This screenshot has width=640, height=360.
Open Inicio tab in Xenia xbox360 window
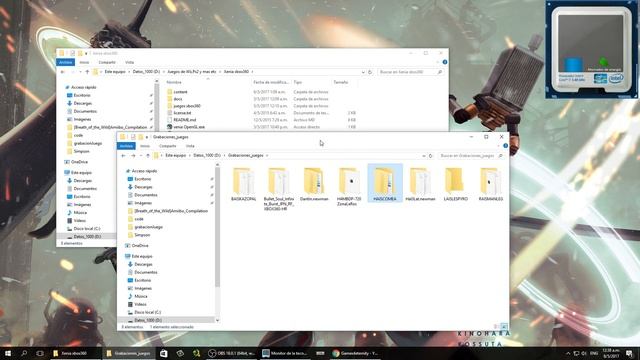pyautogui.click(x=84, y=62)
